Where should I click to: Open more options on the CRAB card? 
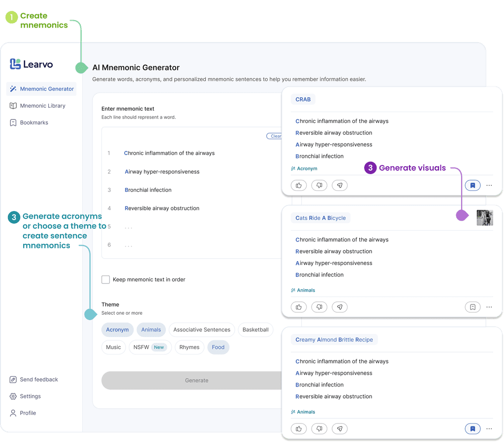tap(489, 185)
